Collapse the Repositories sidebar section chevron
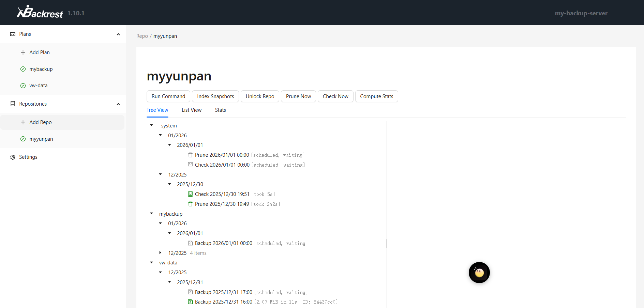This screenshot has width=644, height=308. pyautogui.click(x=118, y=104)
